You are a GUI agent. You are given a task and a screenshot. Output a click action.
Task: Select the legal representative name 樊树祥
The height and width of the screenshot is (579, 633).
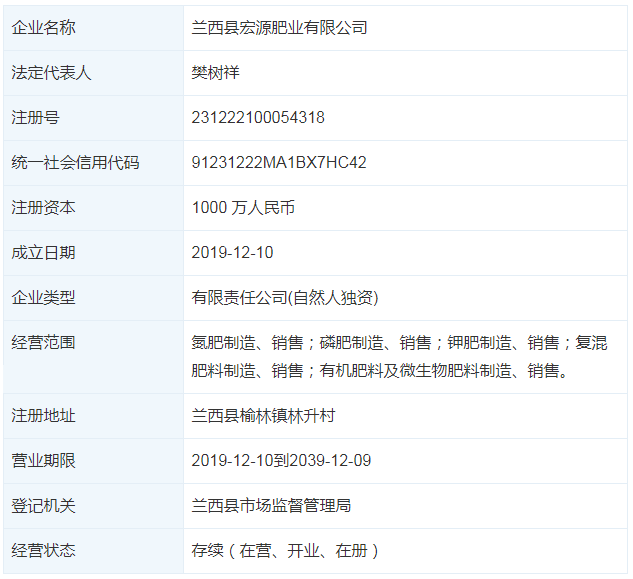coord(216,73)
